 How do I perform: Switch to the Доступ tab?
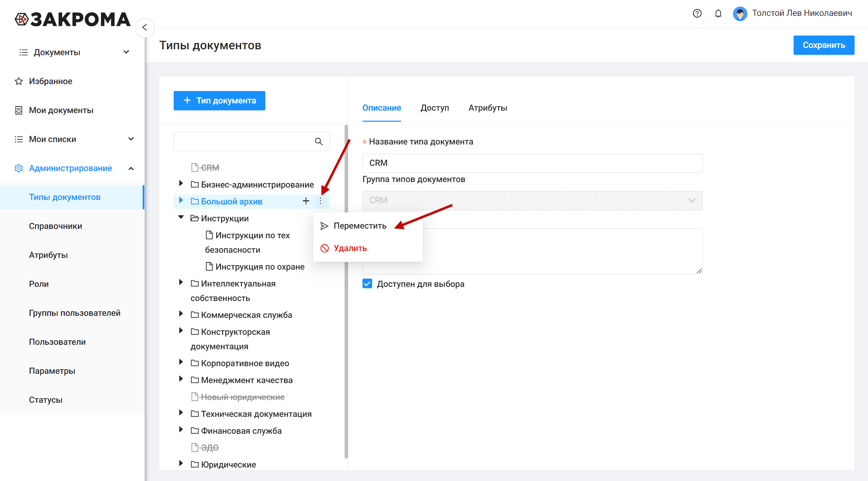(x=435, y=108)
